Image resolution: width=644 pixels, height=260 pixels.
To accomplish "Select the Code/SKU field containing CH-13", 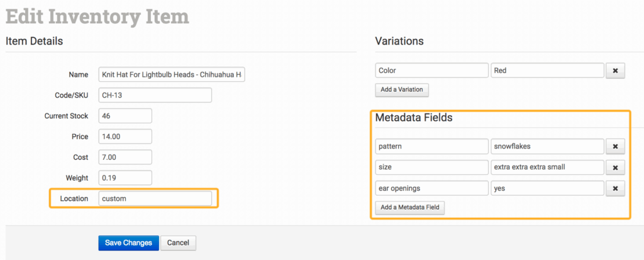I will pyautogui.click(x=155, y=95).
